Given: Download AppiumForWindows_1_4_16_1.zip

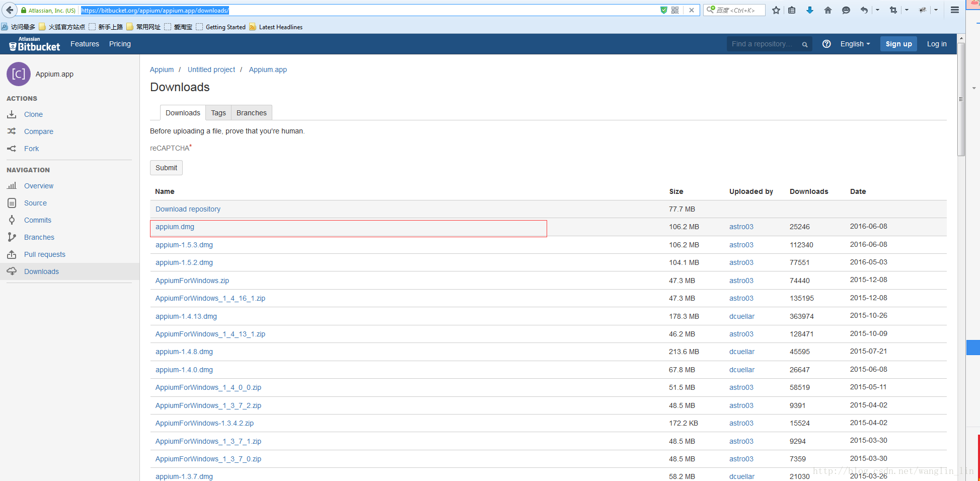Looking at the screenshot, I should click(x=210, y=298).
